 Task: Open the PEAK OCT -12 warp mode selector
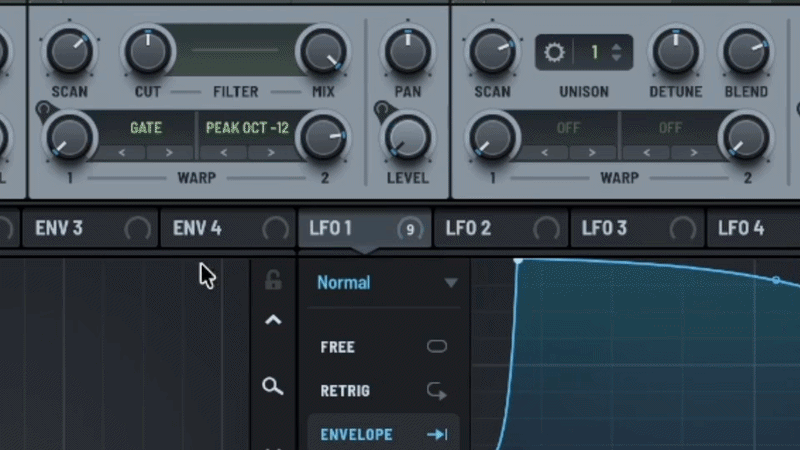coord(247,128)
